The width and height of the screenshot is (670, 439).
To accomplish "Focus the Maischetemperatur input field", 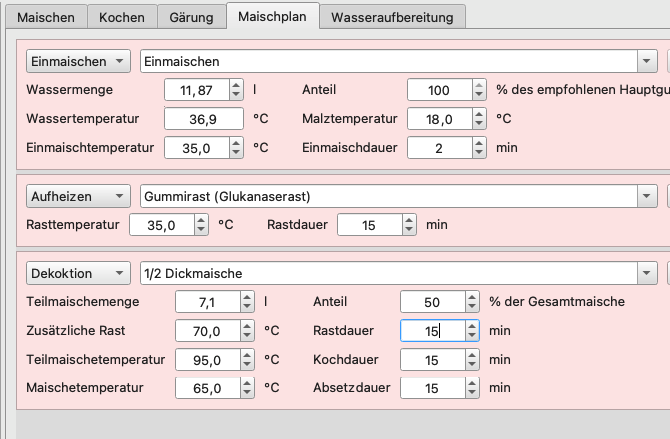I will click(206, 388).
